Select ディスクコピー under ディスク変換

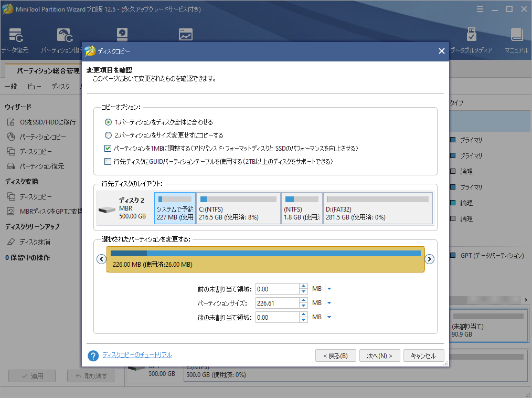coord(29,196)
